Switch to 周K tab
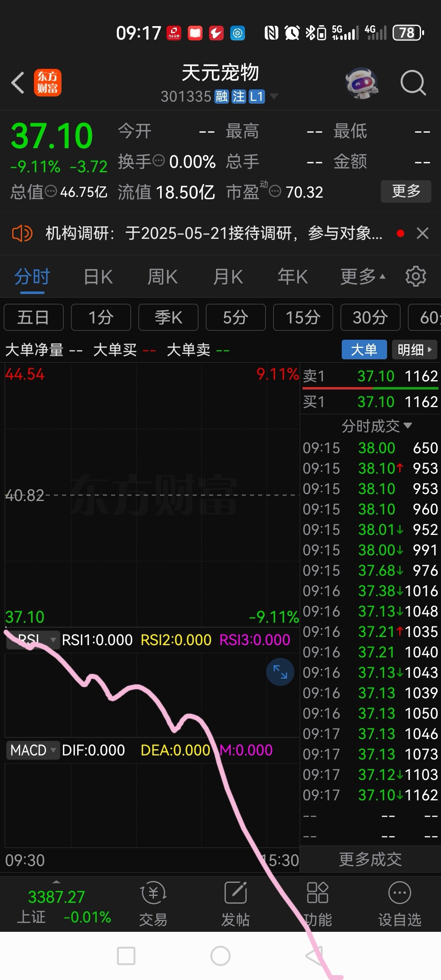Screen dimensions: 441x980 [x=163, y=276]
